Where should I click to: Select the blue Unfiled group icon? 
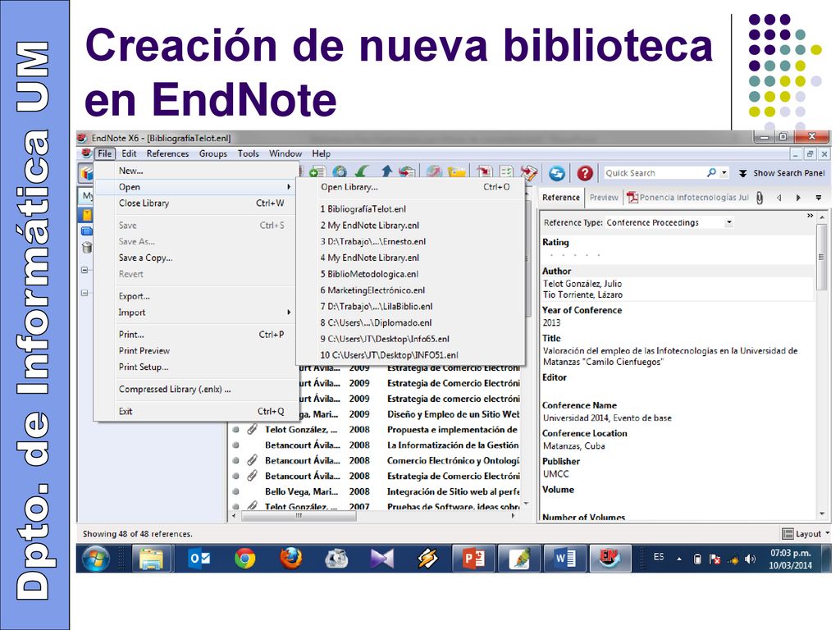86,231
